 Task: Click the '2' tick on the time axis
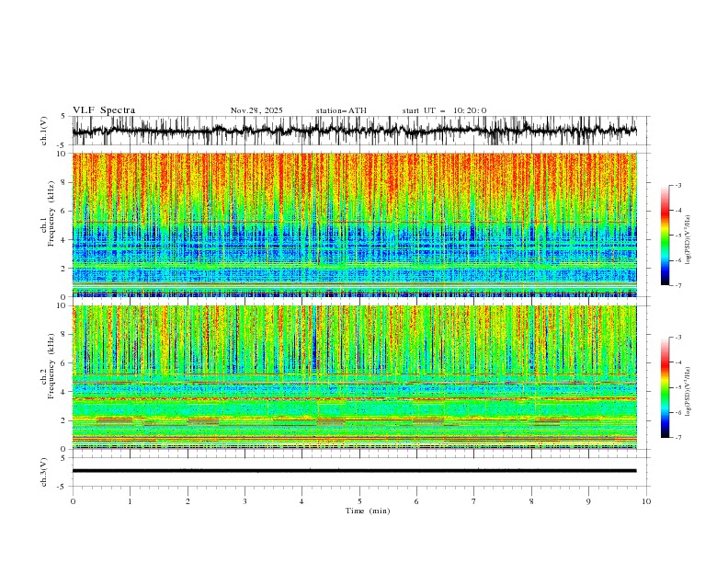click(x=188, y=501)
